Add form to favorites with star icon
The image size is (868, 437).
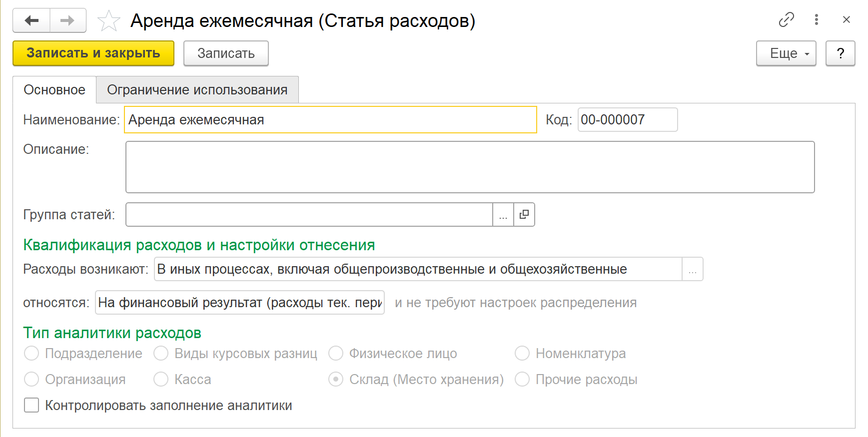pyautogui.click(x=108, y=21)
